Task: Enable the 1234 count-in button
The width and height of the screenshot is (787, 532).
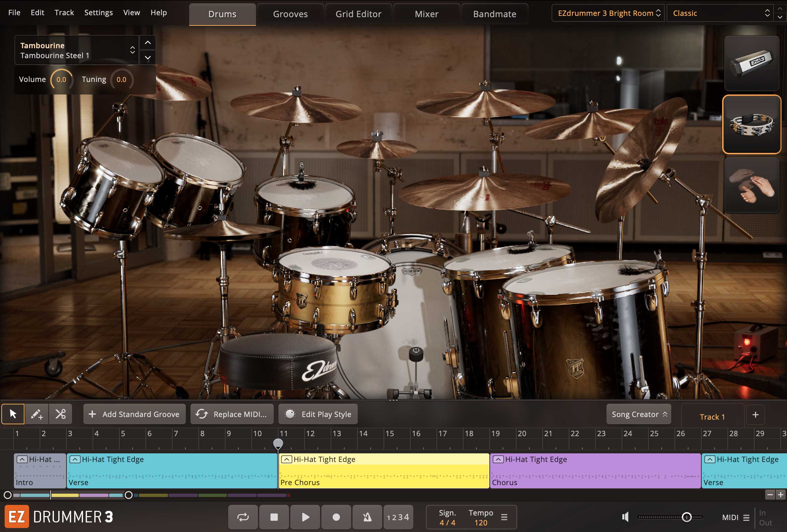Action: coord(398,517)
